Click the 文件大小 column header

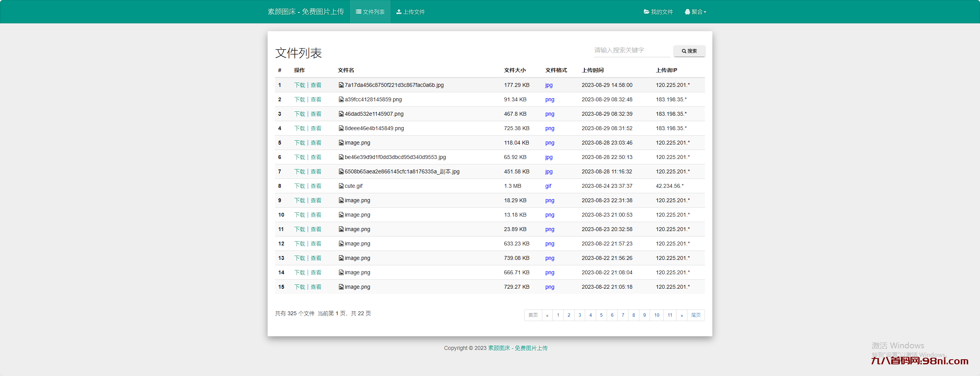tap(515, 70)
